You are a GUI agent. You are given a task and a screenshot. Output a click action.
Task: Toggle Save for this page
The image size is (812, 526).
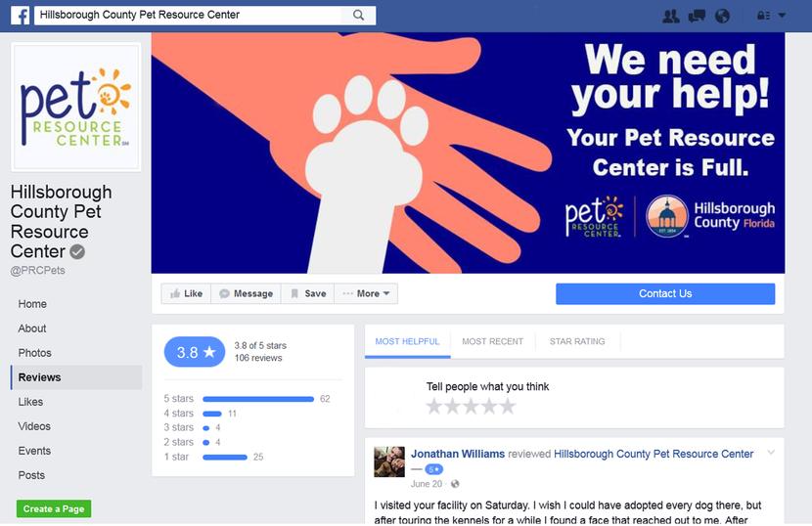[308, 293]
